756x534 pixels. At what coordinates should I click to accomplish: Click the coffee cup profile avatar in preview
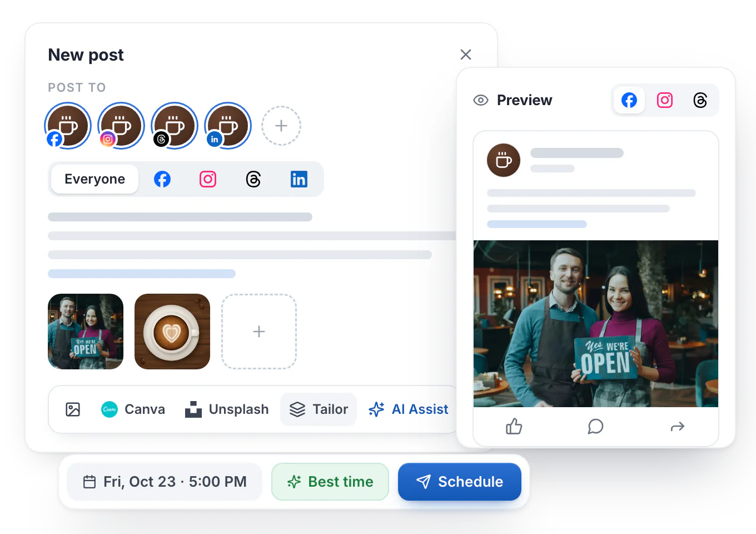pyautogui.click(x=504, y=160)
